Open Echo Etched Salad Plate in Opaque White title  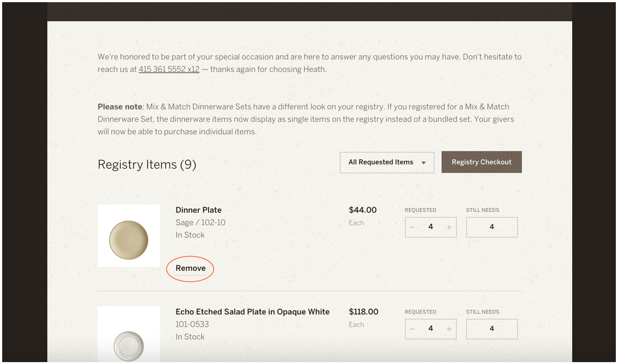tap(252, 312)
